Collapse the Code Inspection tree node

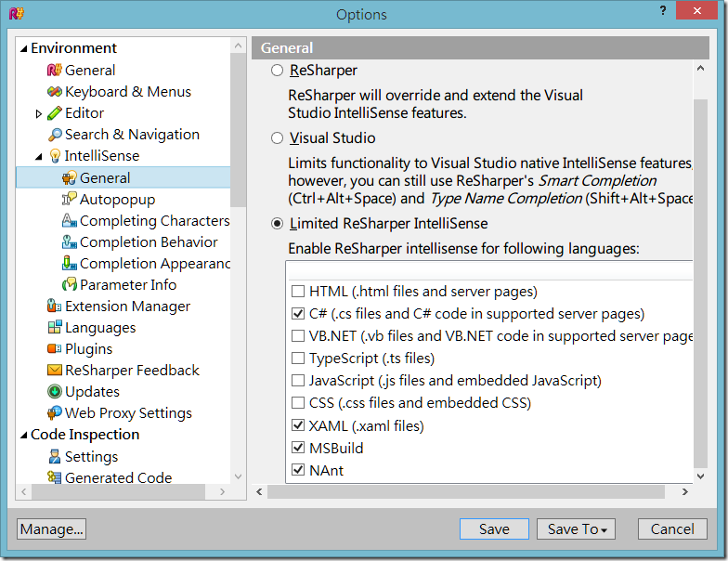pos(24,435)
